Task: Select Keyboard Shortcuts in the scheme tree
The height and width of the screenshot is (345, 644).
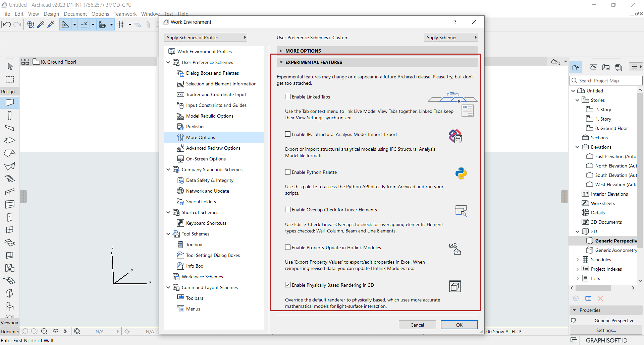Action: 206,223
